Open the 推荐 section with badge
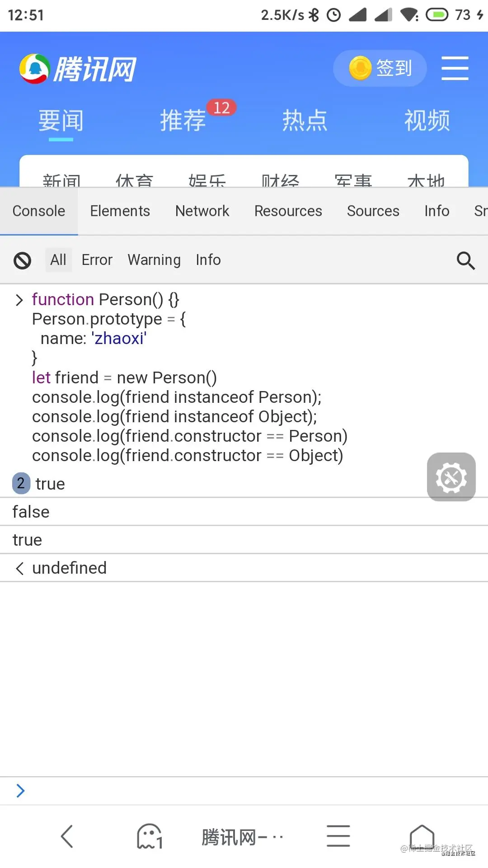Image resolution: width=488 pixels, height=868 pixels. click(x=183, y=120)
